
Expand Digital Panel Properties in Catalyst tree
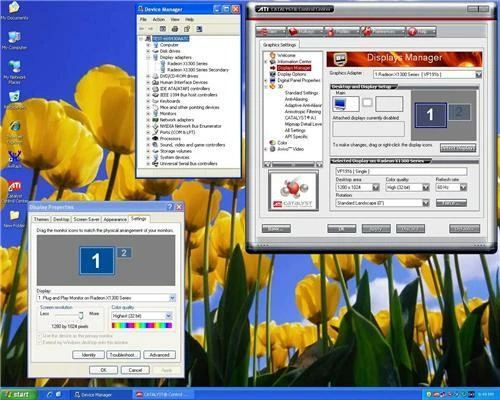266,80
